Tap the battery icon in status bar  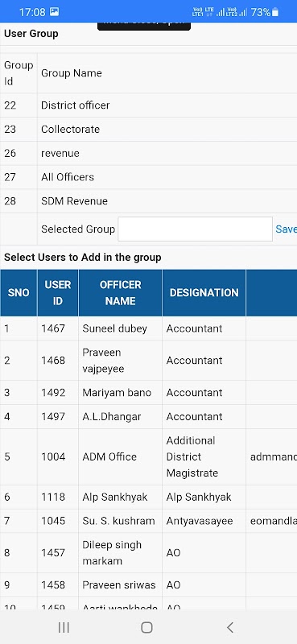275,12
